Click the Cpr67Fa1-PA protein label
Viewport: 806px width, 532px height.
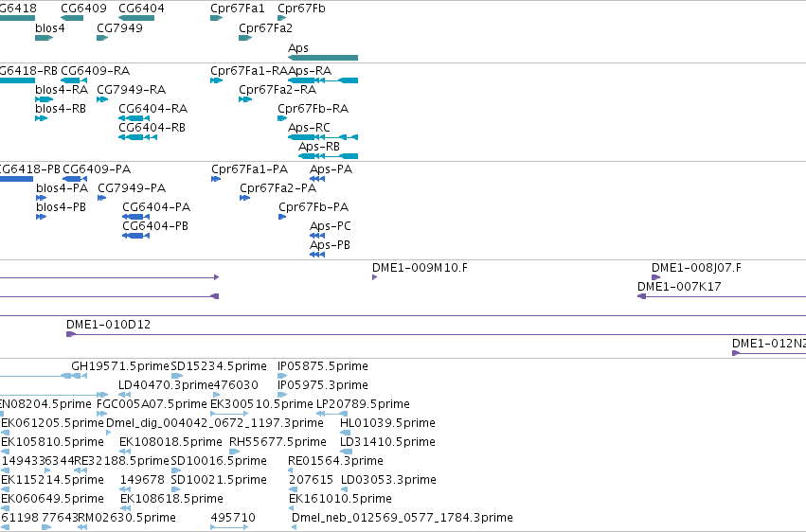[249, 168]
